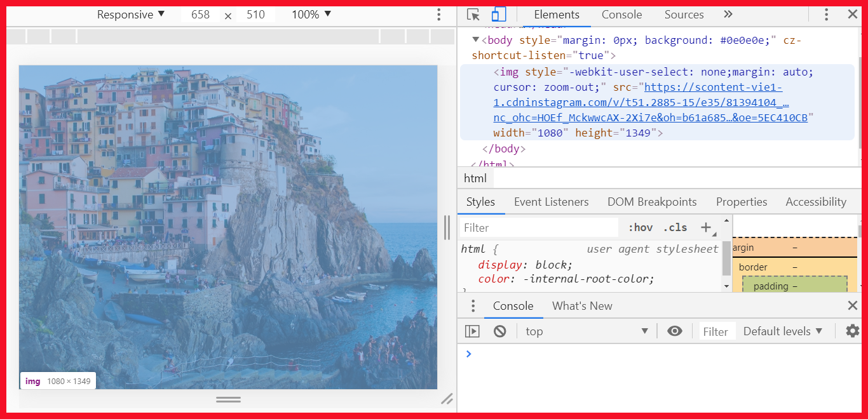The width and height of the screenshot is (868, 419).
Task: Click the user agent stylesheet label
Action: (653, 249)
